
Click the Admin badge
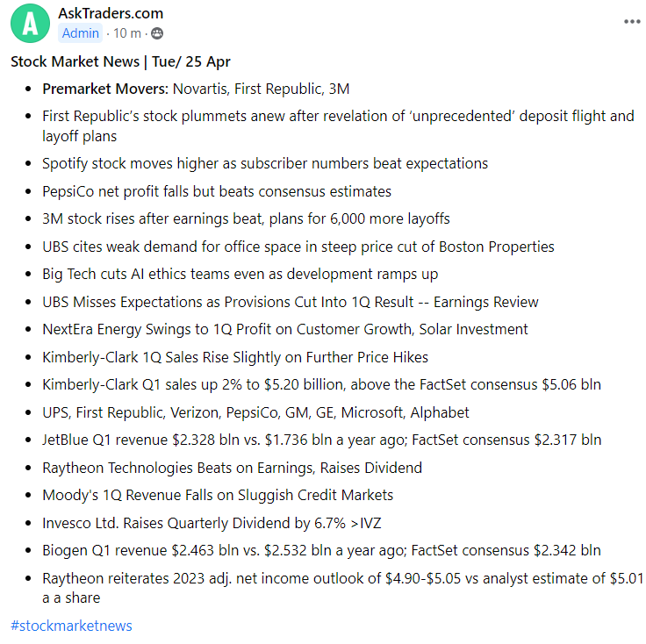coord(80,33)
